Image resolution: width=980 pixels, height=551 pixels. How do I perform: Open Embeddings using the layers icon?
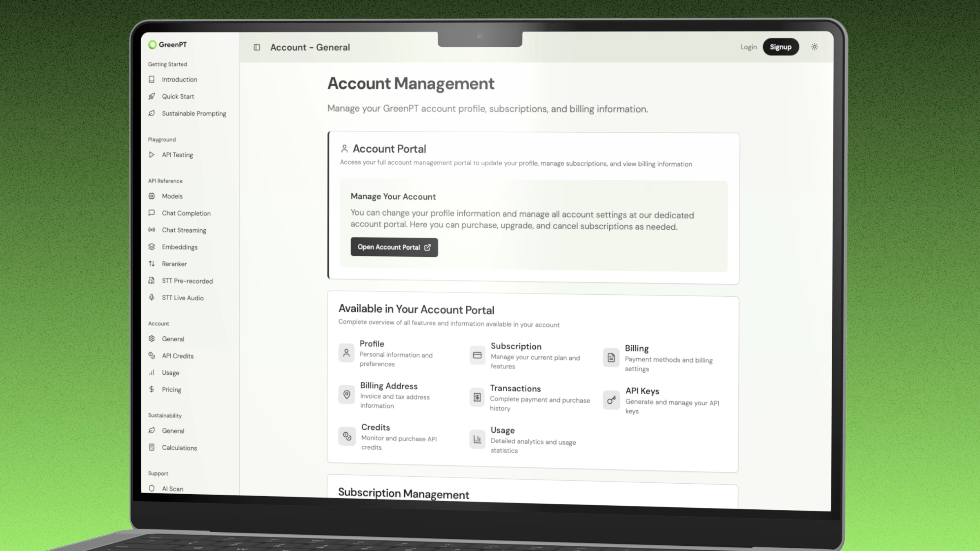151,247
